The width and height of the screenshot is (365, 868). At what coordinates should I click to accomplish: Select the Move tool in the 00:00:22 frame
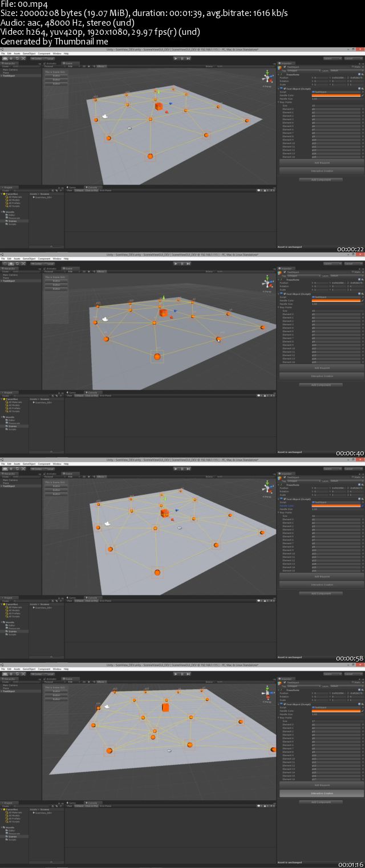[x=11, y=58]
